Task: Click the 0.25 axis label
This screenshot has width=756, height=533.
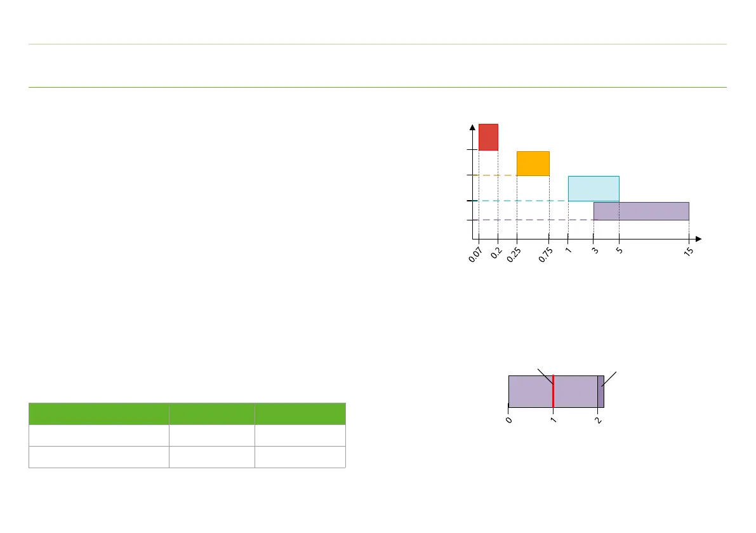Action: click(x=514, y=255)
